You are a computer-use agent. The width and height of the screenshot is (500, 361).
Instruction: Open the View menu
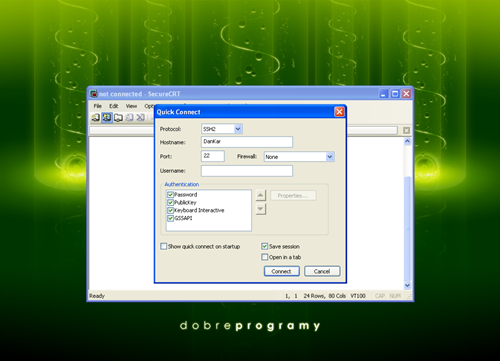tap(131, 106)
